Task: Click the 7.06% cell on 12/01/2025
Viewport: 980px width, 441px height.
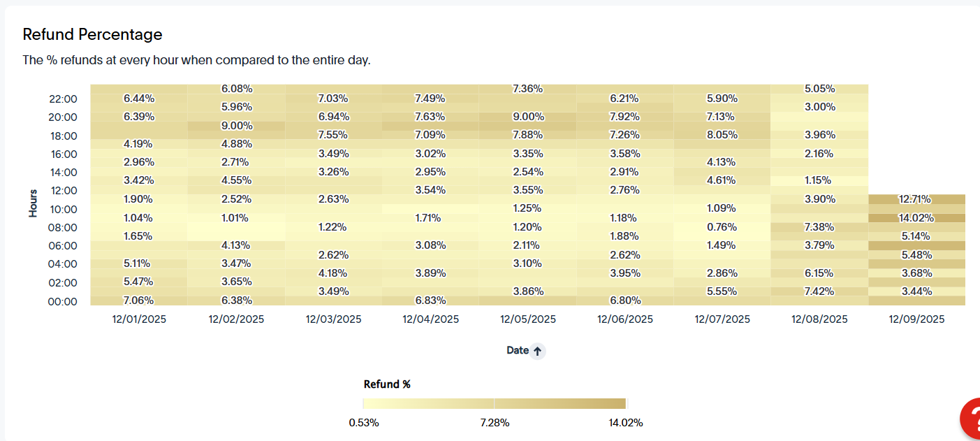Action: (138, 301)
